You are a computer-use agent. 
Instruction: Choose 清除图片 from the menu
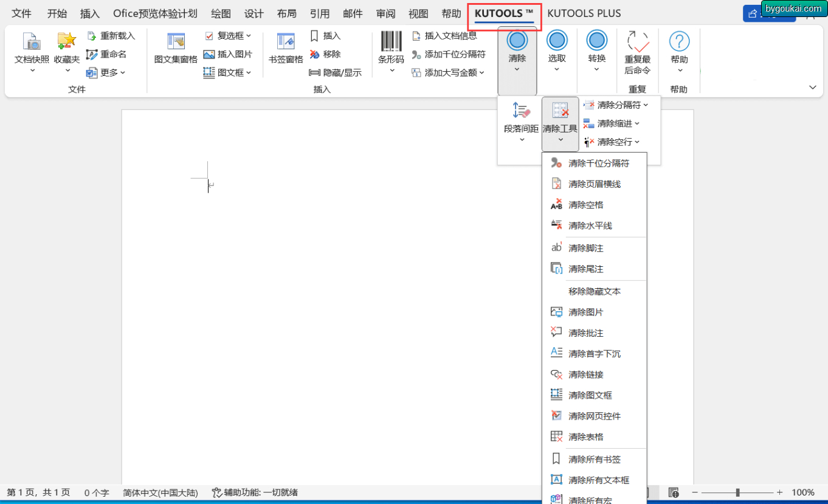(594, 312)
